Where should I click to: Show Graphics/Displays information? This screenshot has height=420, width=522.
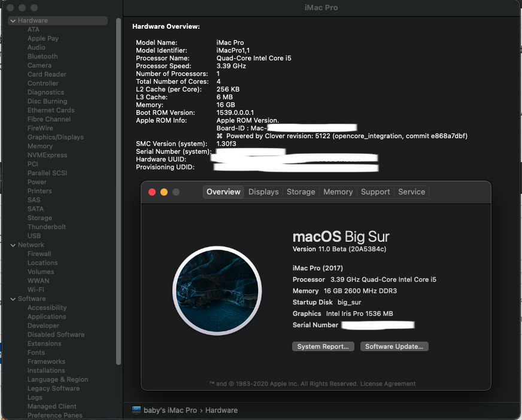point(56,137)
